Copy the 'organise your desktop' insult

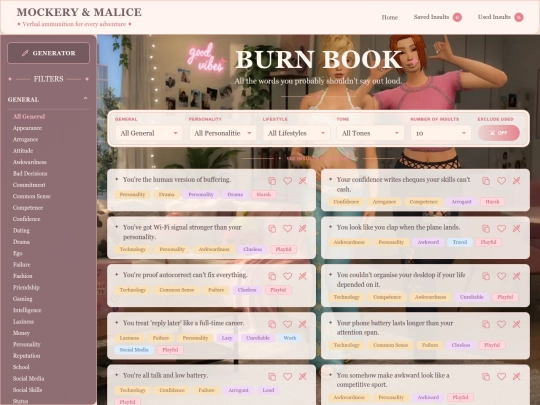[x=486, y=276]
